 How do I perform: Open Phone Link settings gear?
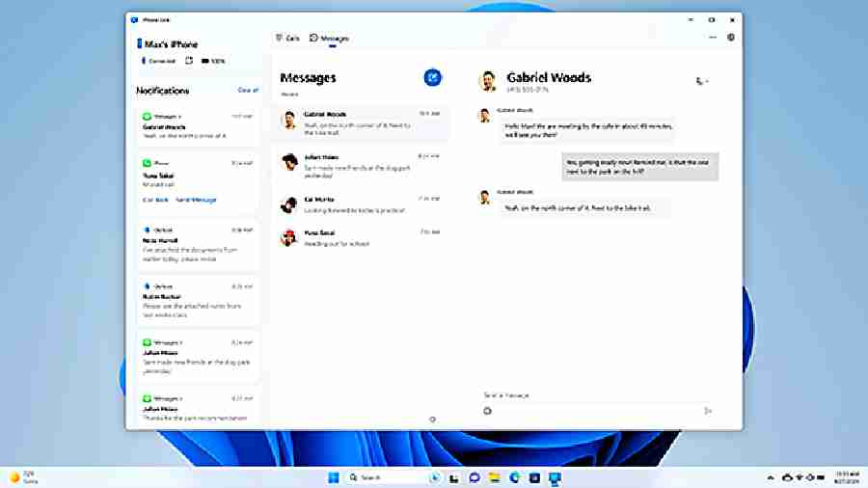[731, 38]
